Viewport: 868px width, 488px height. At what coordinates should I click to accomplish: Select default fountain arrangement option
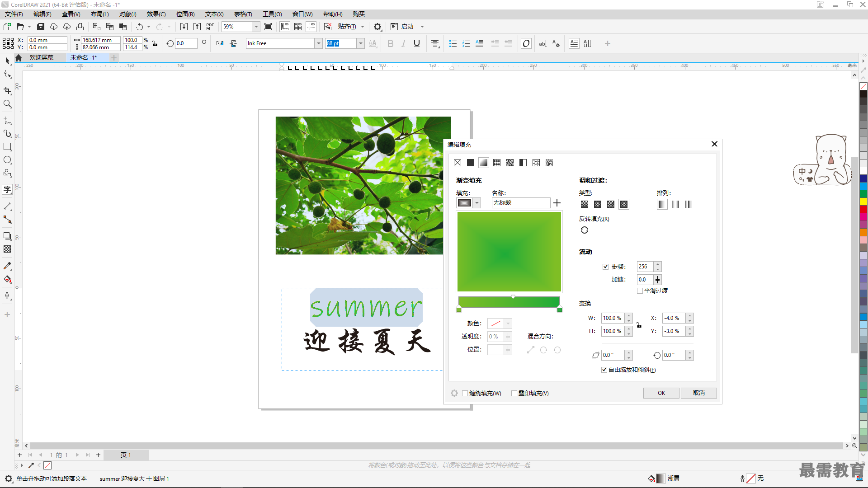coord(662,204)
